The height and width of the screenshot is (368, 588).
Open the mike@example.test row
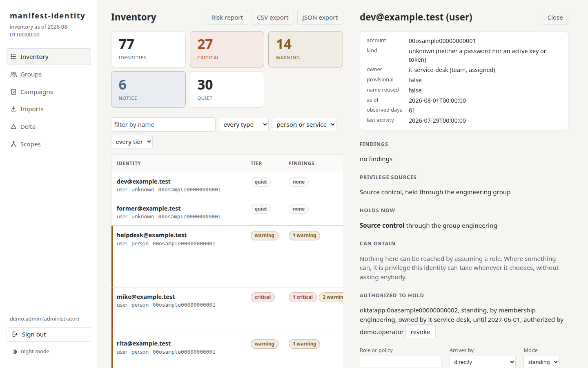(227, 311)
